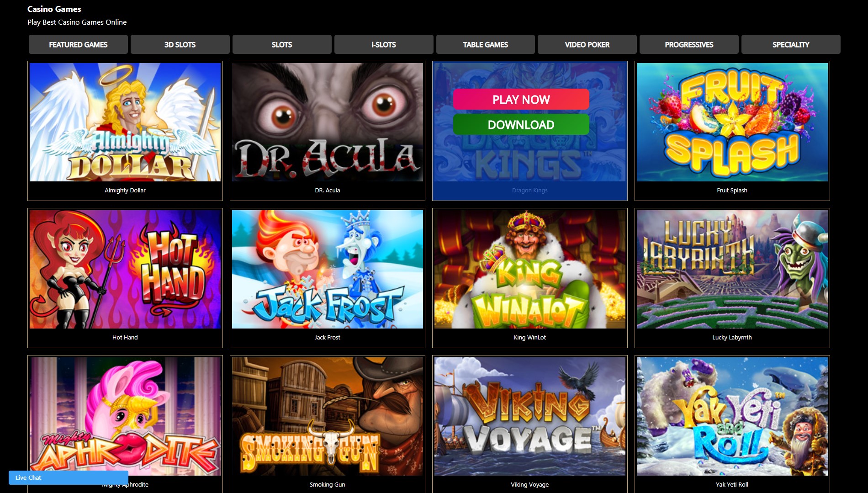868x493 pixels.
Task: Click the Play Now button for Dragon Kings
Action: pos(521,99)
